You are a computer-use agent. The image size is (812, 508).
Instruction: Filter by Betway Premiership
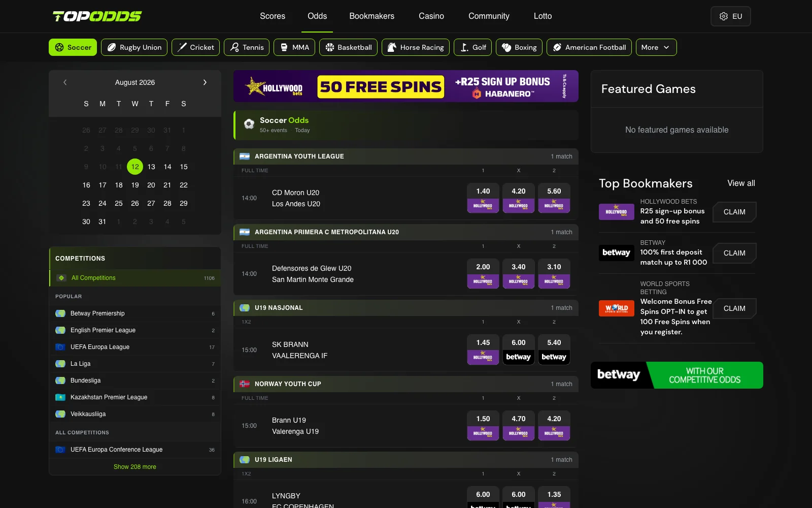pyautogui.click(x=135, y=313)
